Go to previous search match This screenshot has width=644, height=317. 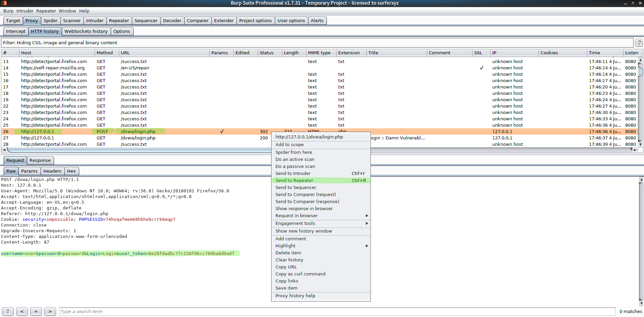(x=22, y=311)
